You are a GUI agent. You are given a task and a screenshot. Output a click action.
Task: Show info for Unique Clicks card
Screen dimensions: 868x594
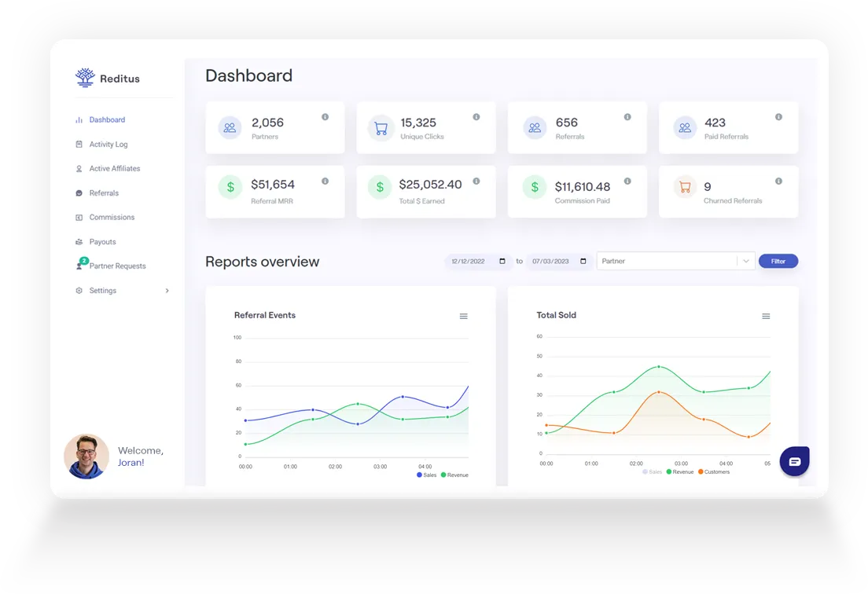coord(476,117)
